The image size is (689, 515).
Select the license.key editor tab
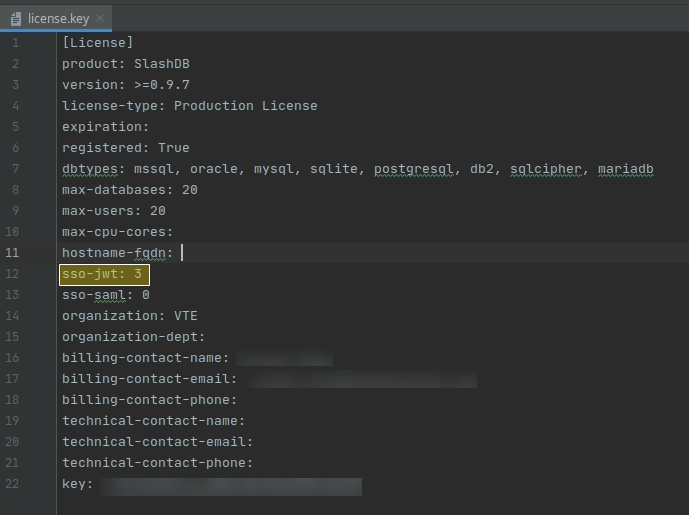[58, 18]
